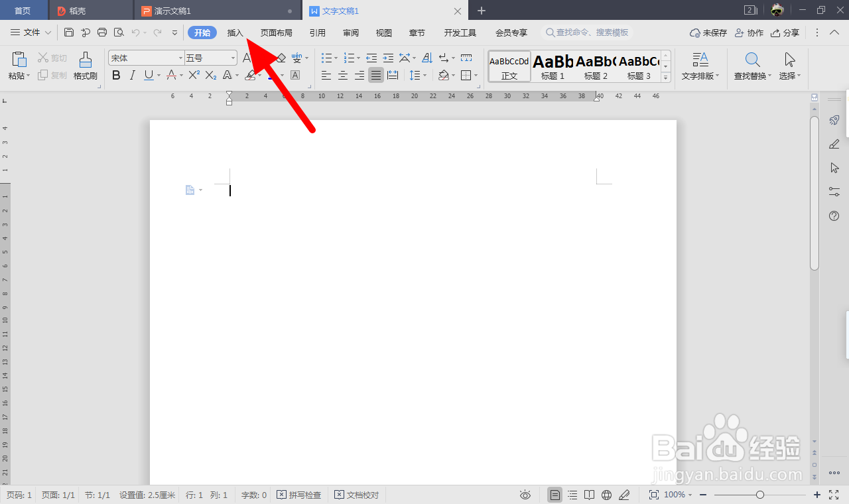Apply the 标题 1 heading style
Image resolution: width=849 pixels, height=504 pixels.
[x=553, y=66]
